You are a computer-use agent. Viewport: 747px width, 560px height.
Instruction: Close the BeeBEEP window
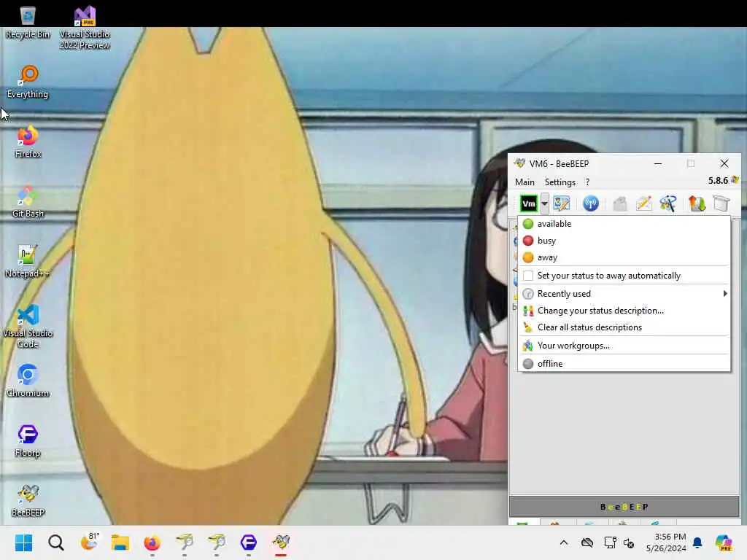724,164
